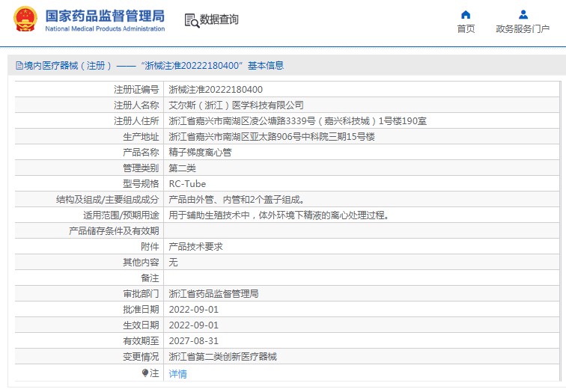Image resolution: width=566 pixels, height=392 pixels.
Task: Click the 产品名称 row label
Action: click(141, 152)
